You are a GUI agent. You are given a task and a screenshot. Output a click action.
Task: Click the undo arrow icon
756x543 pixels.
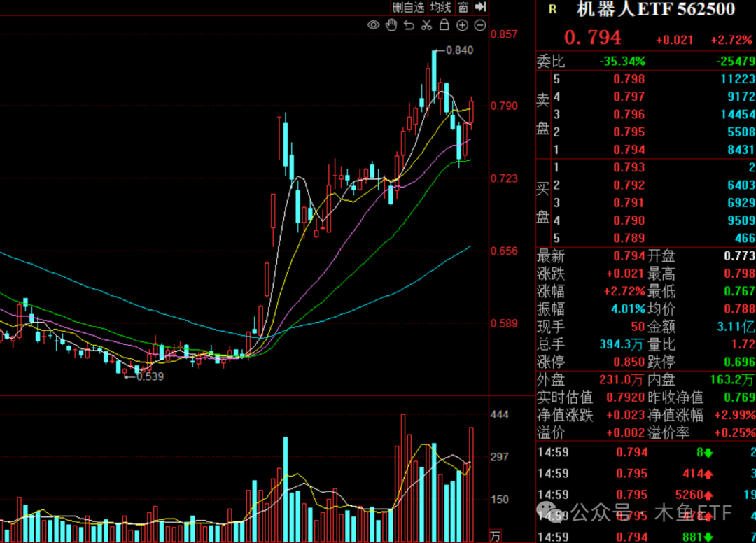[x=409, y=25]
